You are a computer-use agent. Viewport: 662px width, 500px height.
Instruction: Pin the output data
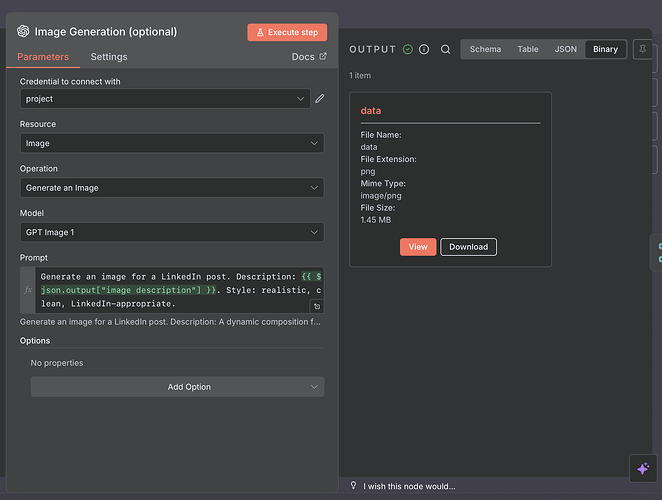tap(640, 49)
